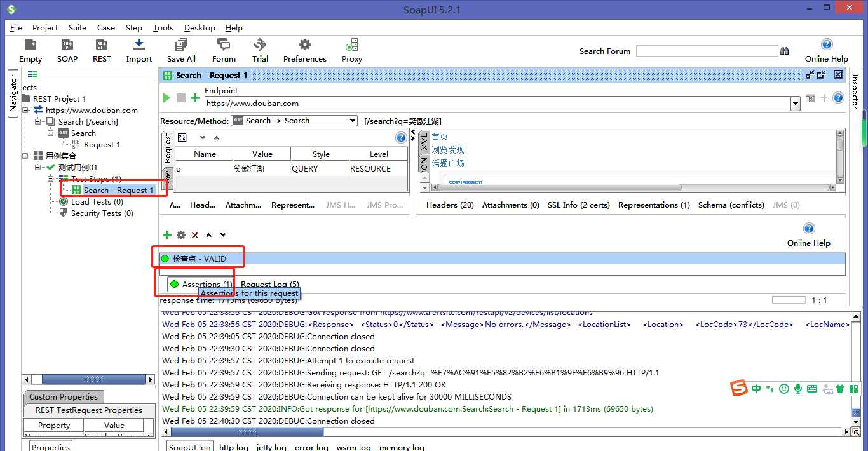Click the REST project toolbar icon
This screenshot has width=868, height=451.
pos(102,45)
